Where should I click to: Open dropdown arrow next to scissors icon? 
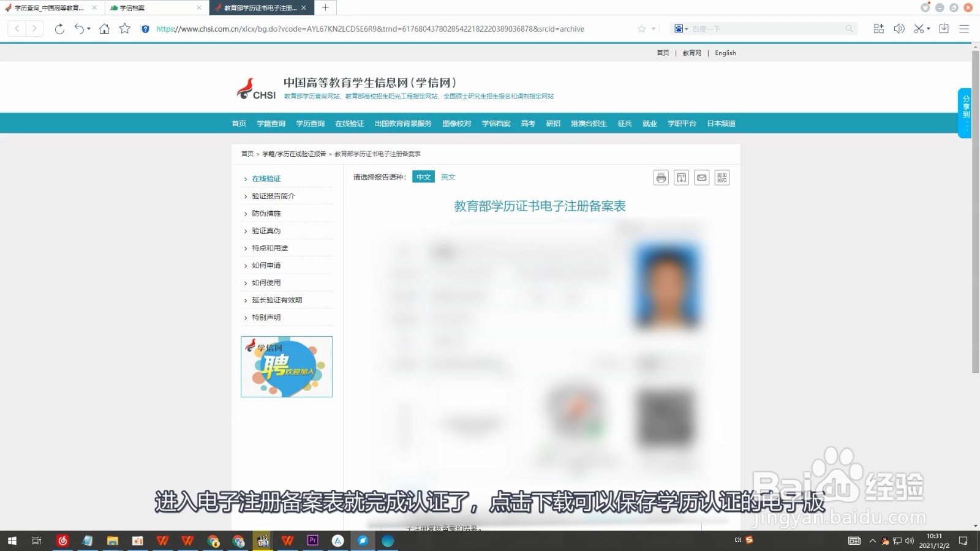tap(929, 29)
